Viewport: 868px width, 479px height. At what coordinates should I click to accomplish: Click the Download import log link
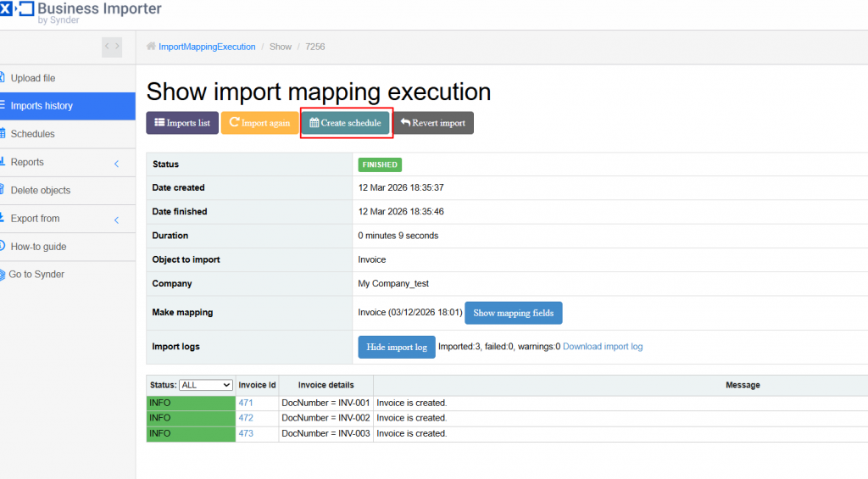coord(603,347)
